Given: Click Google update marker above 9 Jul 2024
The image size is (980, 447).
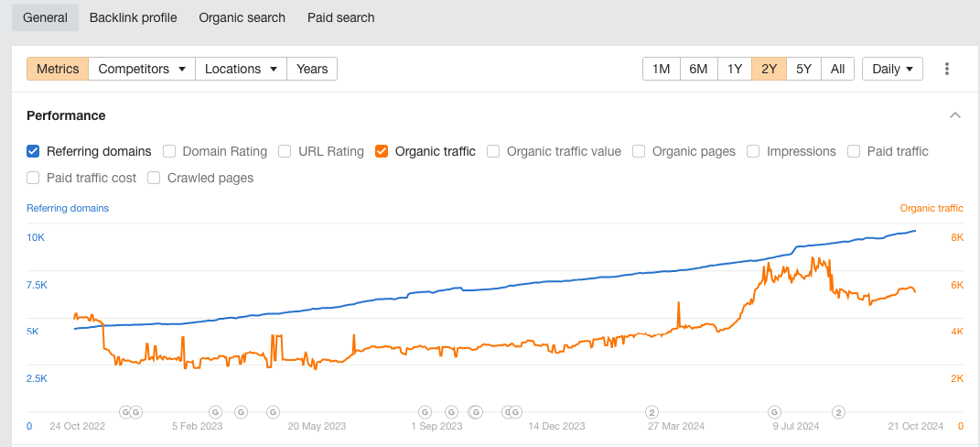Looking at the screenshot, I should (x=774, y=412).
